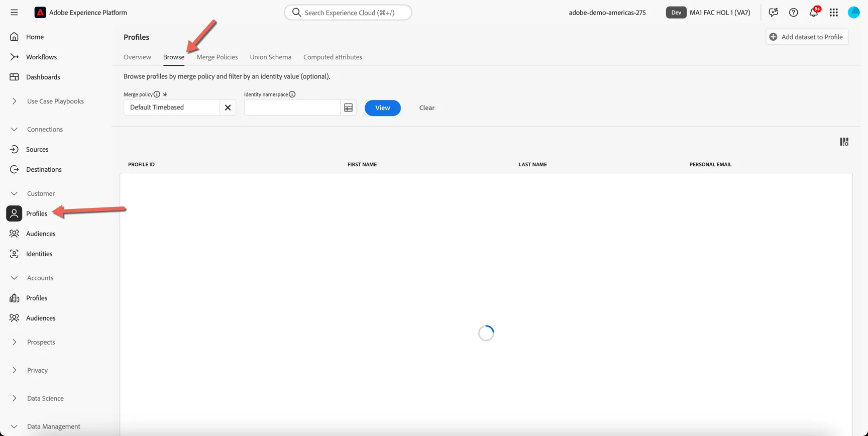Click the Clear button
The width and height of the screenshot is (868, 436).
click(427, 107)
